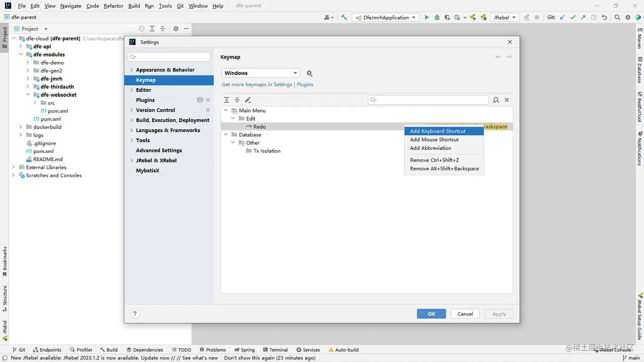Select Add Keyboard Shortcut from context menu
644x362 pixels.
coord(444,131)
